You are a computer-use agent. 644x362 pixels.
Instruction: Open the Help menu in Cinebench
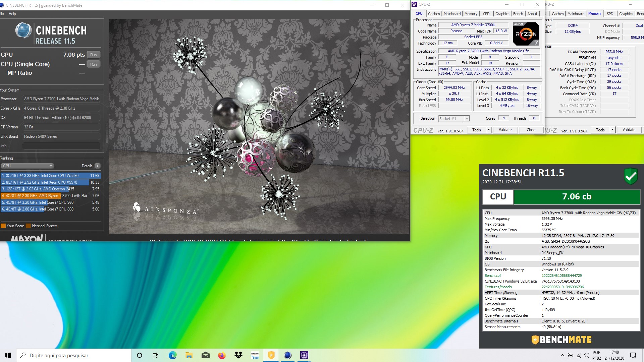coord(12,14)
